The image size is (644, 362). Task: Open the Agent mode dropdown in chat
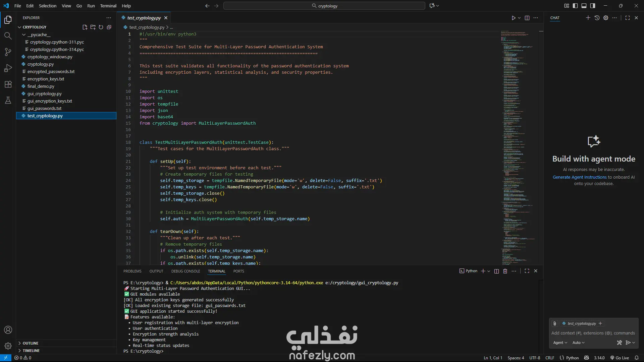click(560, 343)
